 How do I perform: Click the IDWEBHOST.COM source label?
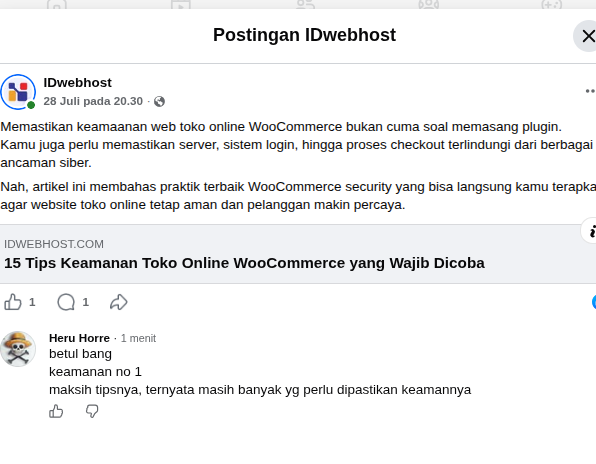(x=54, y=244)
